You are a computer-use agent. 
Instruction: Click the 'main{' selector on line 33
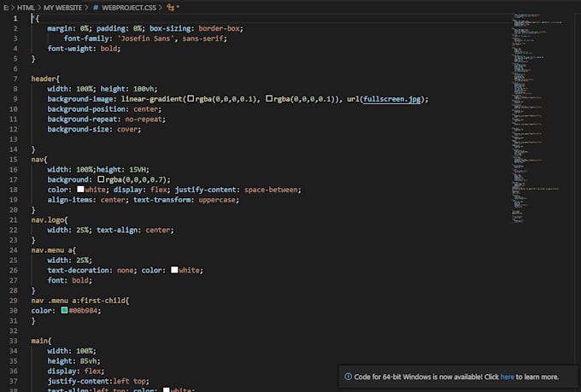[x=41, y=341]
